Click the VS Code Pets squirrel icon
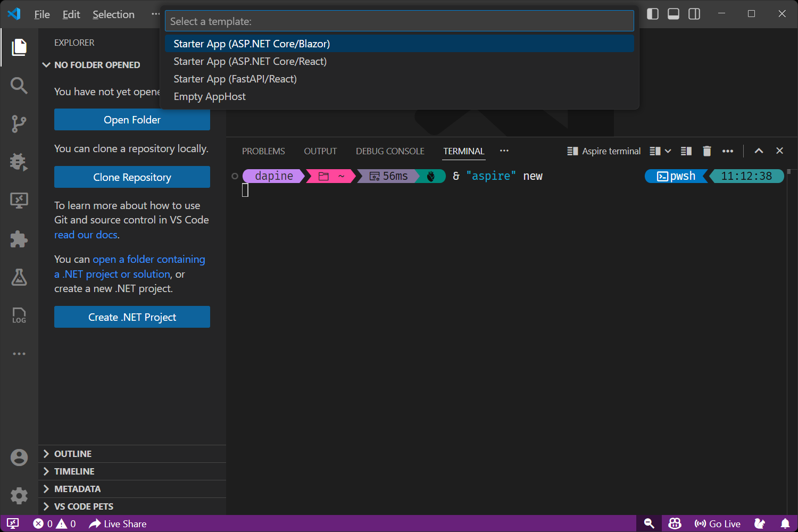 760,523
